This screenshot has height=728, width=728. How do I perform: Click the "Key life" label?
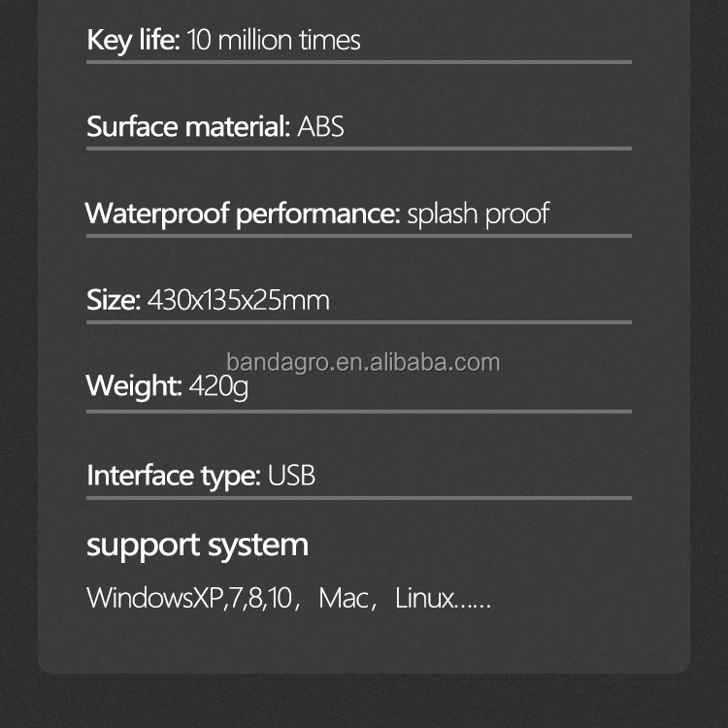coord(133,40)
